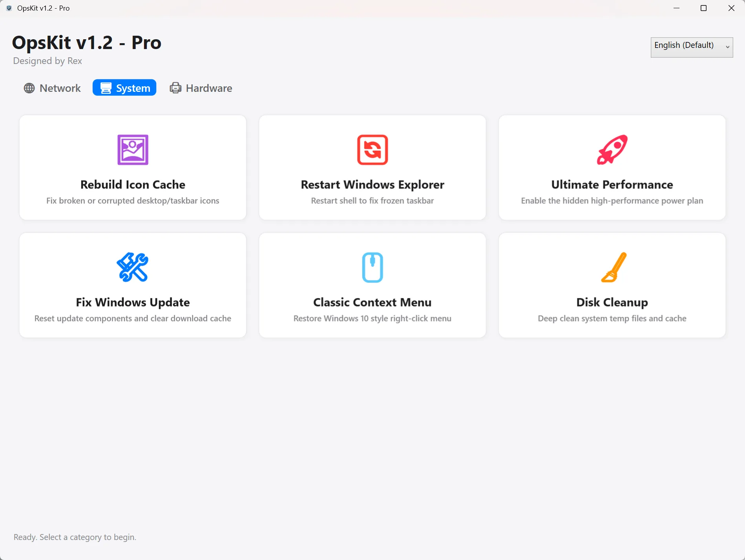Minimize the OpsKit window
This screenshot has height=560, width=745.
676,8
